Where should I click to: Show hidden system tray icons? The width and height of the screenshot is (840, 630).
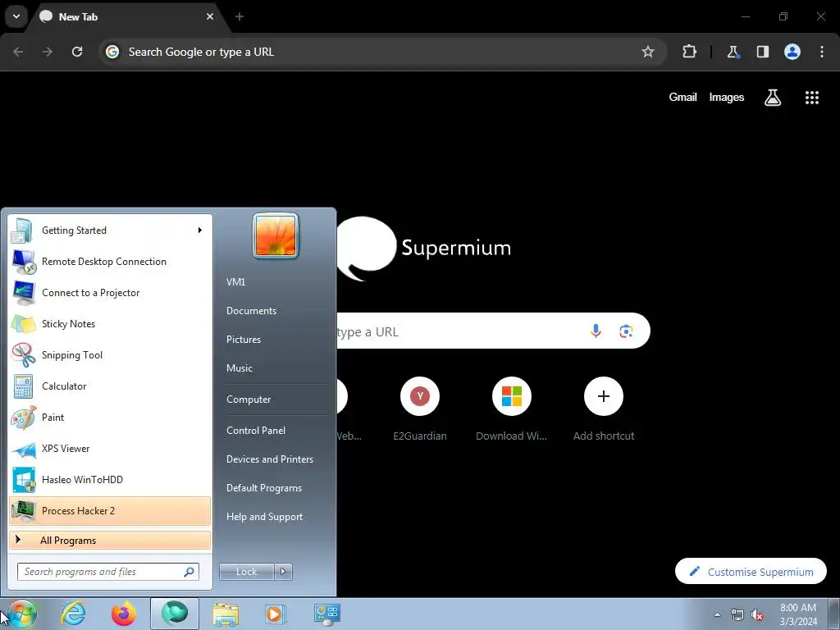[717, 614]
